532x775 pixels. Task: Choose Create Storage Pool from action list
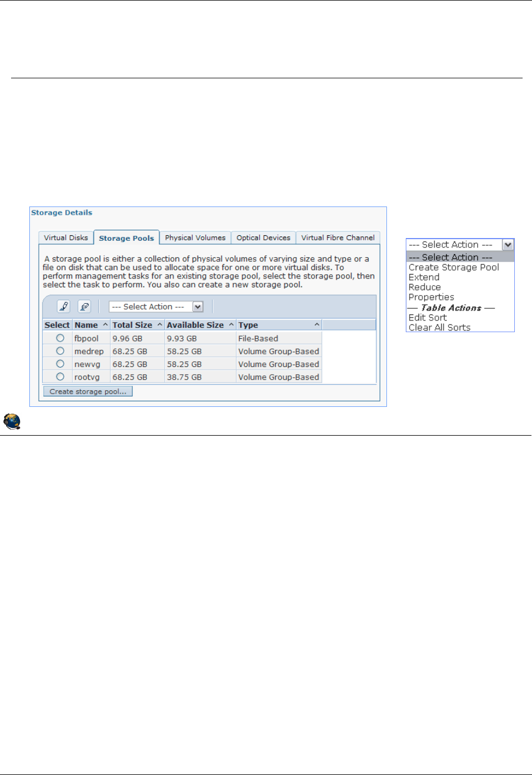click(x=454, y=267)
